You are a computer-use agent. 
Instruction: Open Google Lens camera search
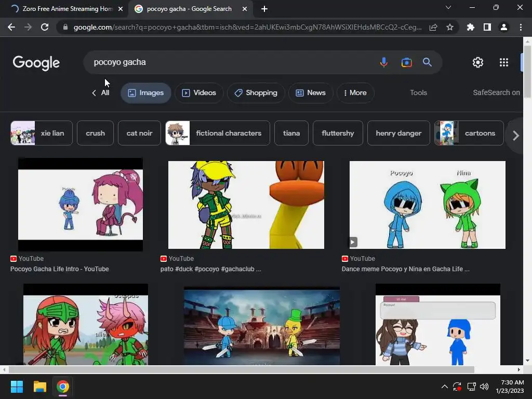406,62
